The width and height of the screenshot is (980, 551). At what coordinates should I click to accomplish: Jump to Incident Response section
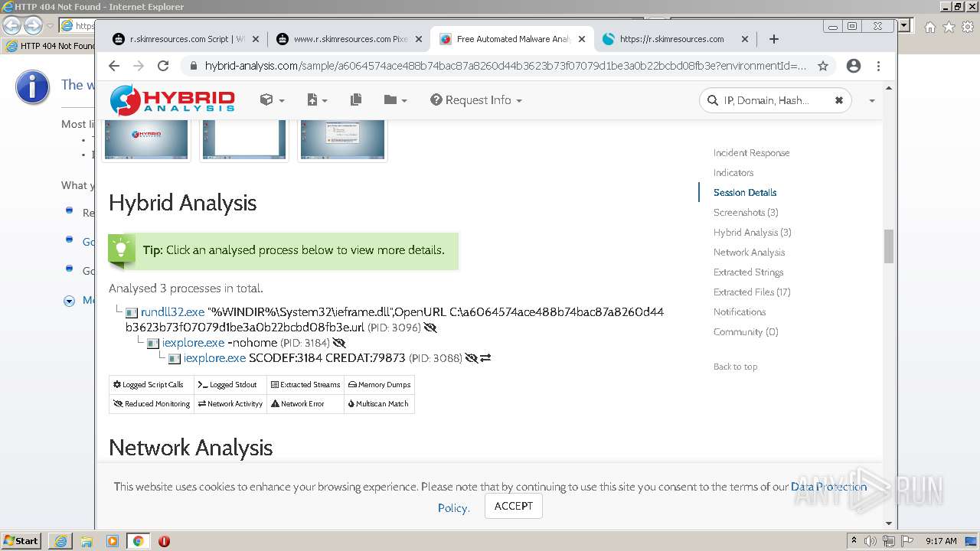pyautogui.click(x=751, y=153)
